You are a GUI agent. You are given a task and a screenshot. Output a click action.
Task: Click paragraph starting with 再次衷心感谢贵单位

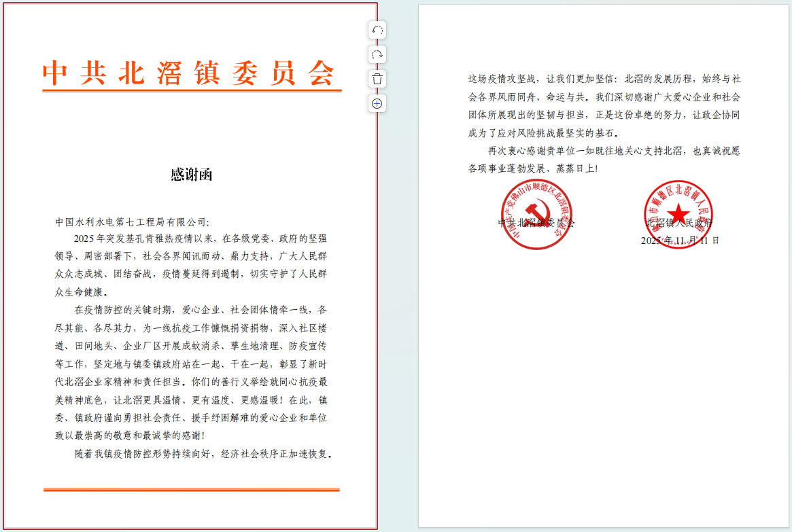point(604,159)
